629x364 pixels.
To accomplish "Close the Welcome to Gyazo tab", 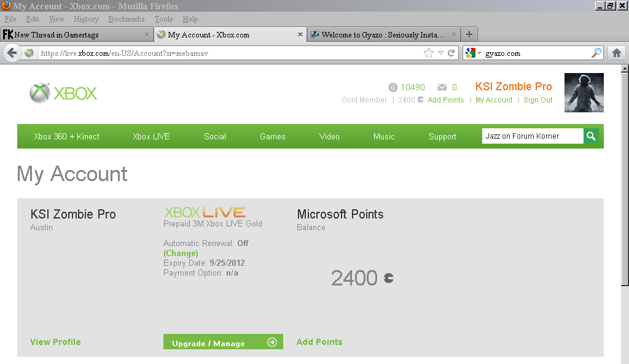I will coord(454,34).
